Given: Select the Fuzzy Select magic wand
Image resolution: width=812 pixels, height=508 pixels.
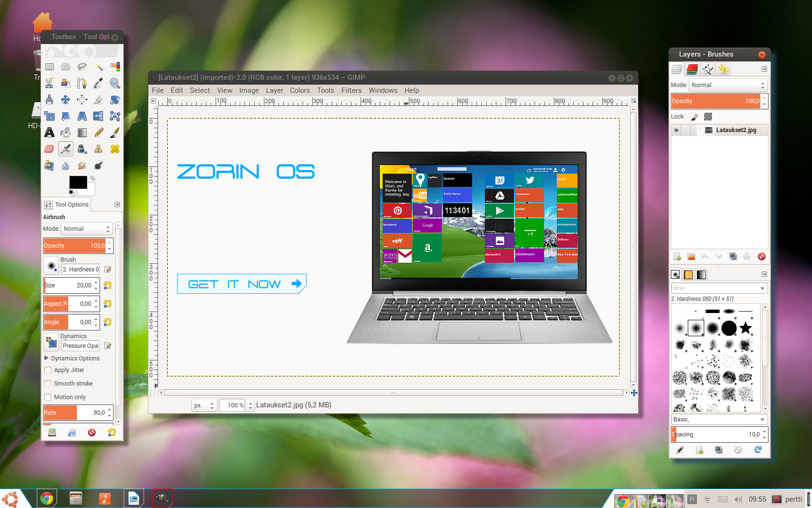Looking at the screenshot, I should click(99, 67).
